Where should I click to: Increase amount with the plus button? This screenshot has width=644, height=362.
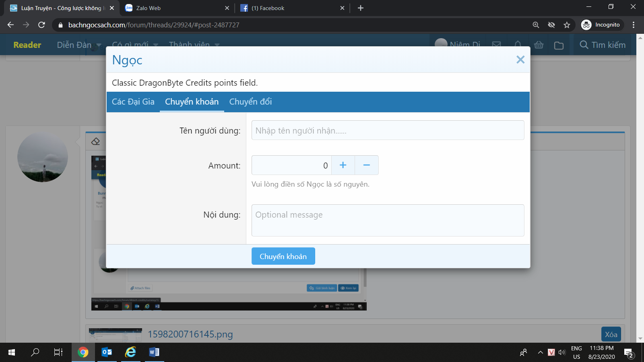[x=343, y=165]
